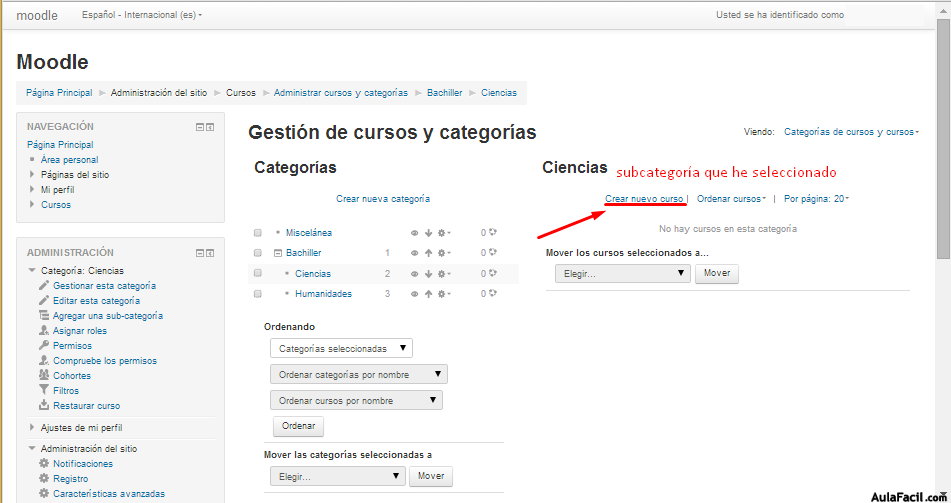Click the Crear nuevo curso link

pos(644,199)
